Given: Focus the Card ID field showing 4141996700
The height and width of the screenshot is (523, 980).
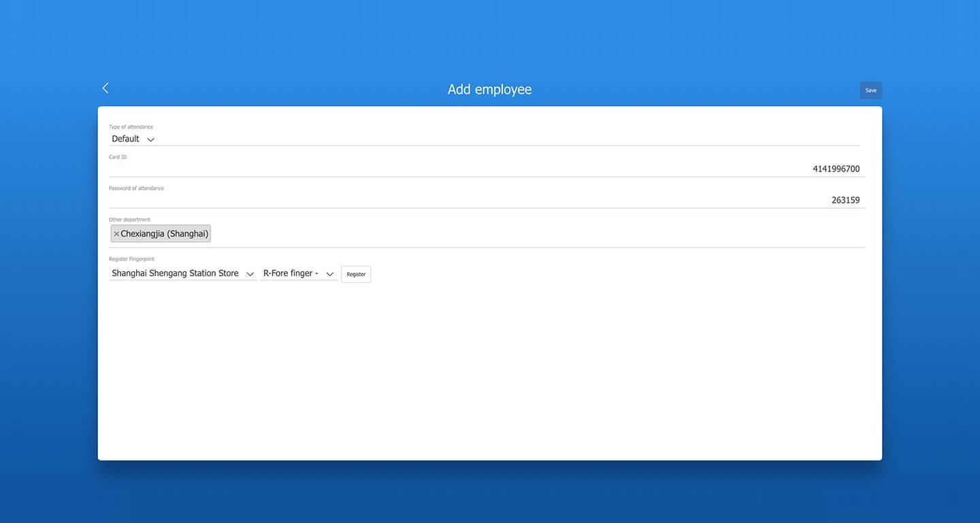Looking at the screenshot, I should click(x=487, y=169).
